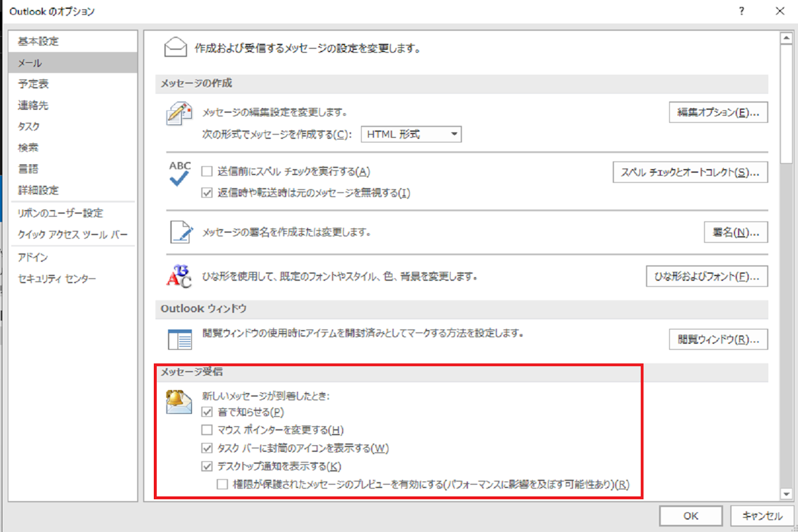Open 詳細設定 category in sidebar

[38, 190]
